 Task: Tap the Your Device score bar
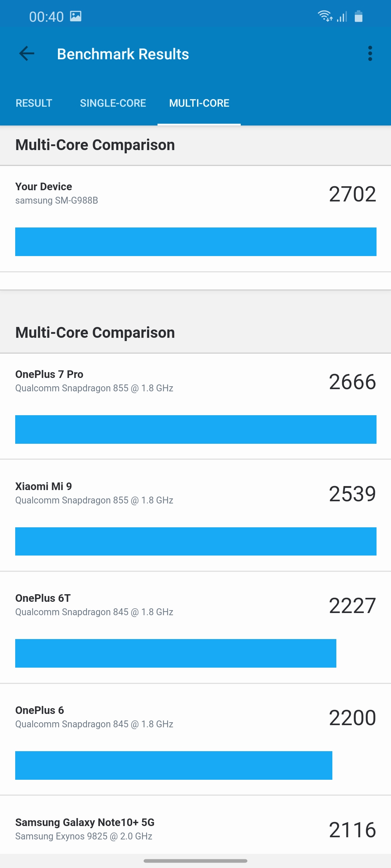tap(195, 242)
